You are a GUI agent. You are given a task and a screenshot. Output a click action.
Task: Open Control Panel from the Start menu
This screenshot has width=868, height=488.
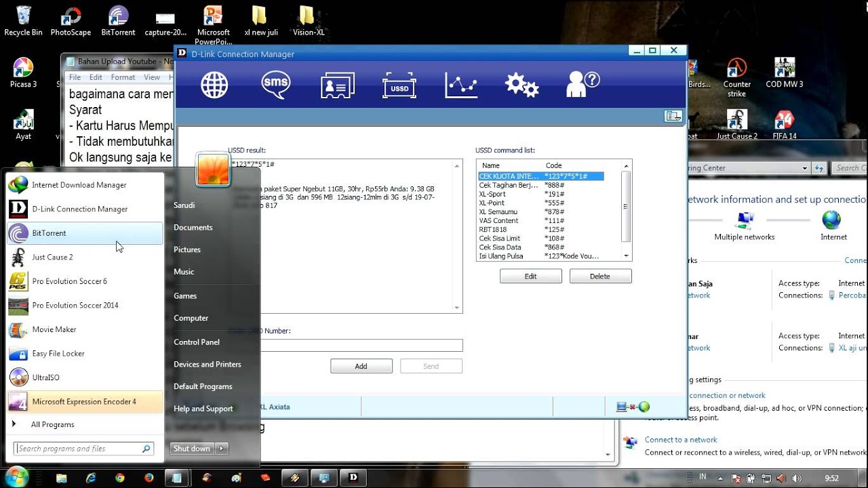click(x=197, y=342)
